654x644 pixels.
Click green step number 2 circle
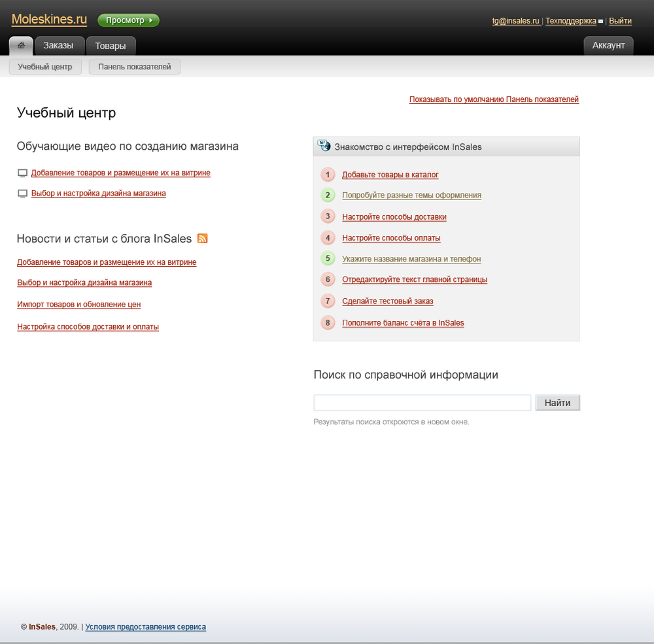[328, 195]
